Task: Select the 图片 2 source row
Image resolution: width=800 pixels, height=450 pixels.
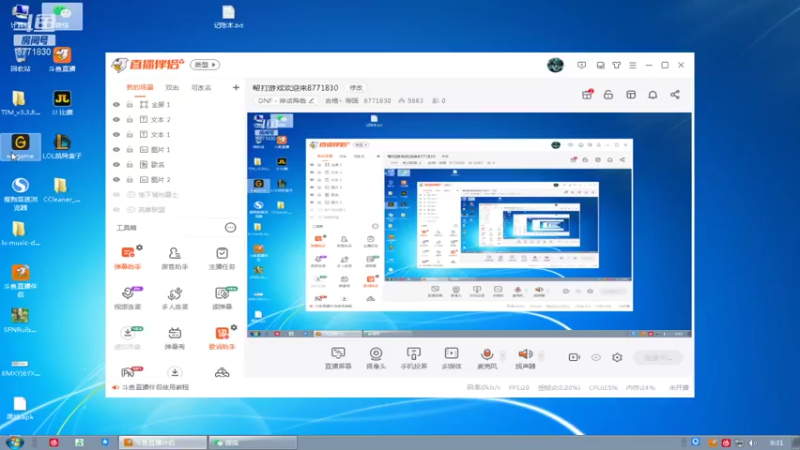Action: [x=176, y=180]
